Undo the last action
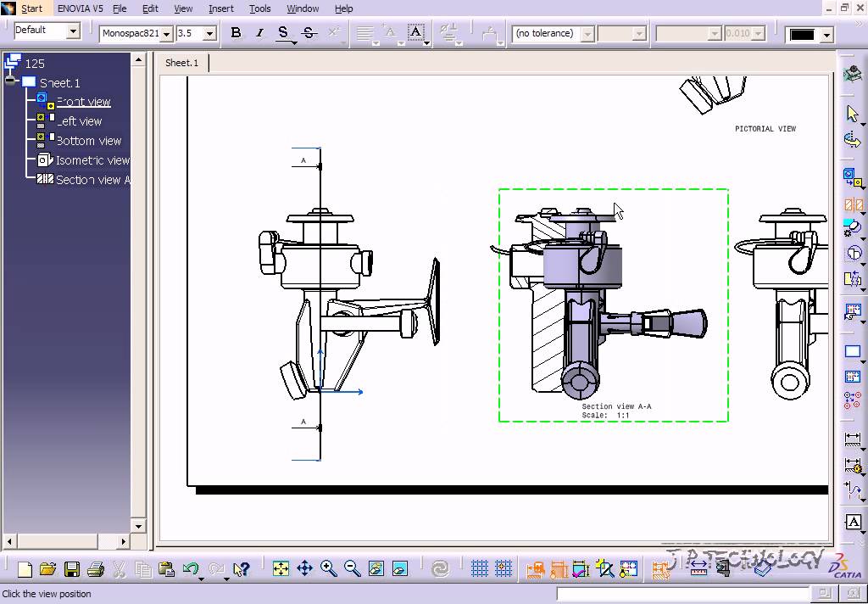This screenshot has width=868, height=604. pyautogui.click(x=191, y=569)
